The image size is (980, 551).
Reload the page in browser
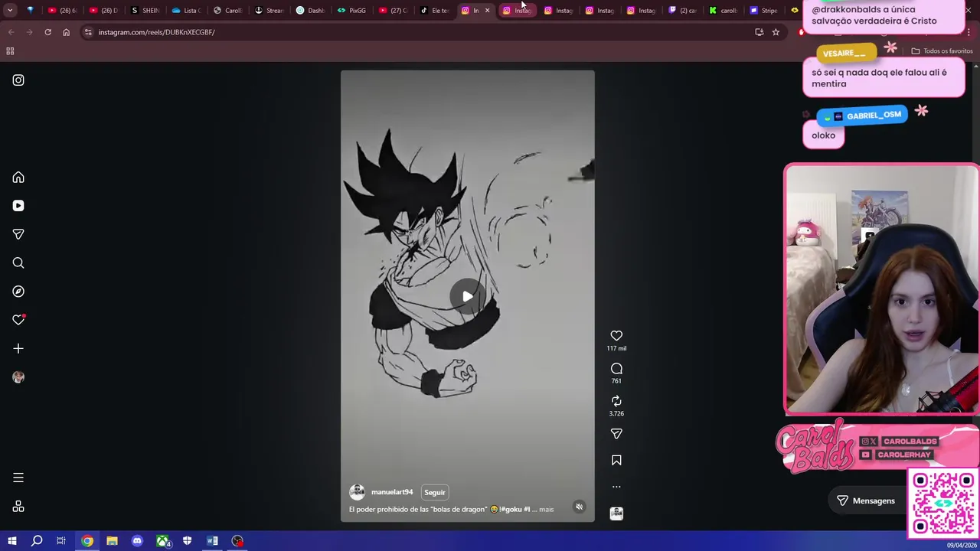pos(47,32)
